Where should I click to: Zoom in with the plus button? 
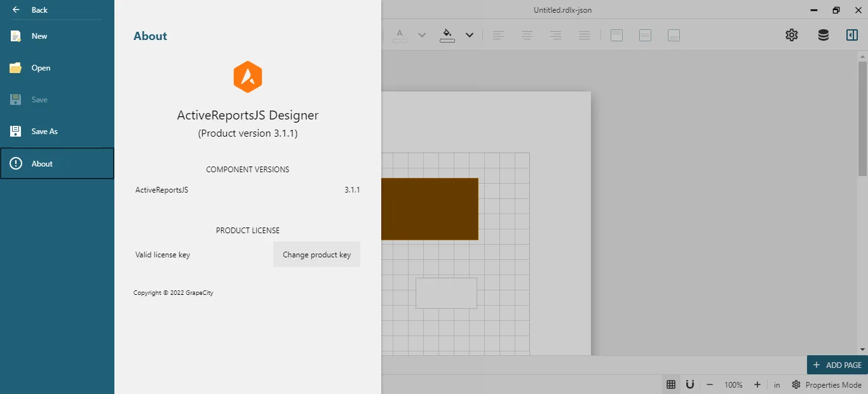pos(757,384)
